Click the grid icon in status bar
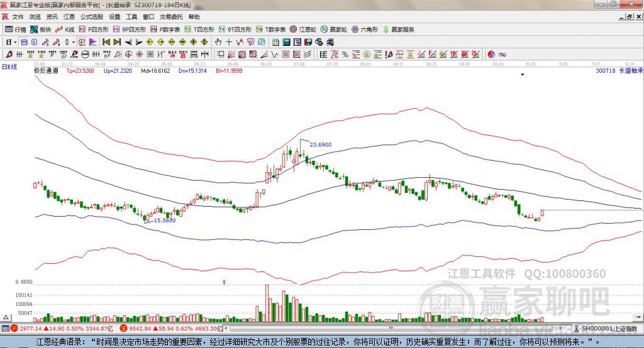 point(5,329)
